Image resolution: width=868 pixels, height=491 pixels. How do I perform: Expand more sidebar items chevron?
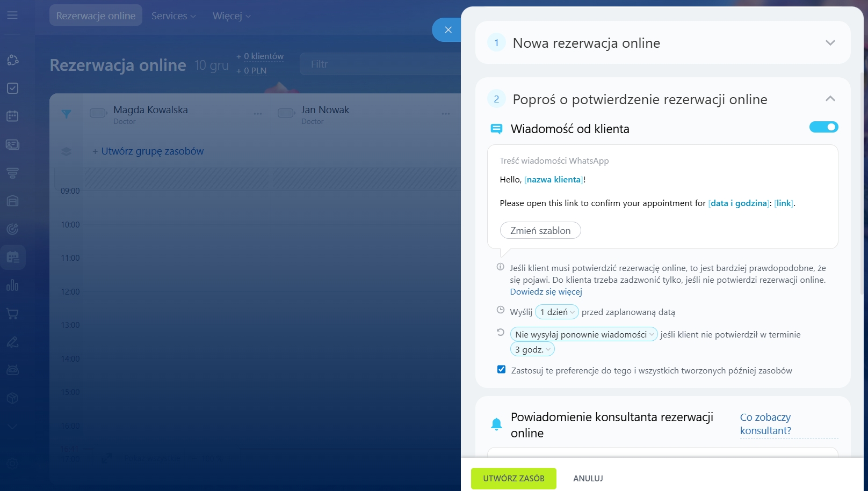point(12,427)
